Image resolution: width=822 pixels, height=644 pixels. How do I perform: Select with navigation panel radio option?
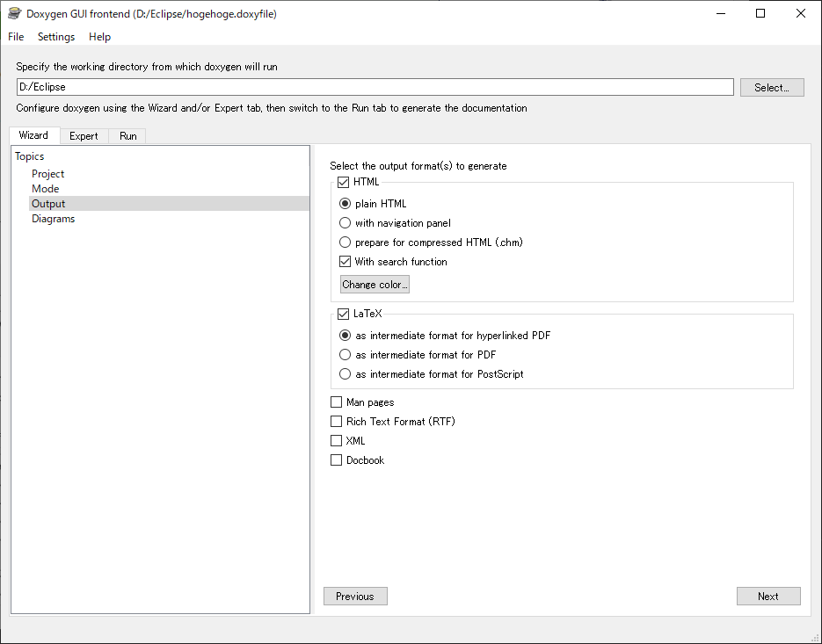tap(345, 222)
